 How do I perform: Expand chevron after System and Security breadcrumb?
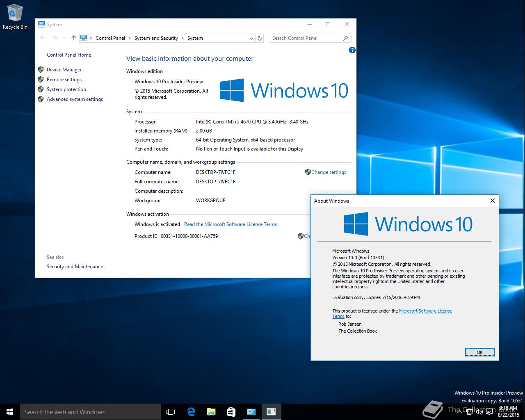pyautogui.click(x=183, y=38)
